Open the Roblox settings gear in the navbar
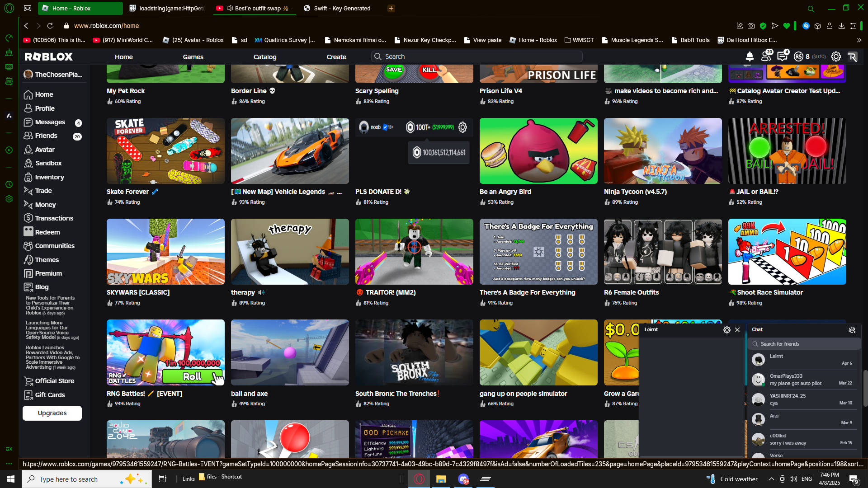Viewport: 868px width, 488px height. click(x=836, y=56)
